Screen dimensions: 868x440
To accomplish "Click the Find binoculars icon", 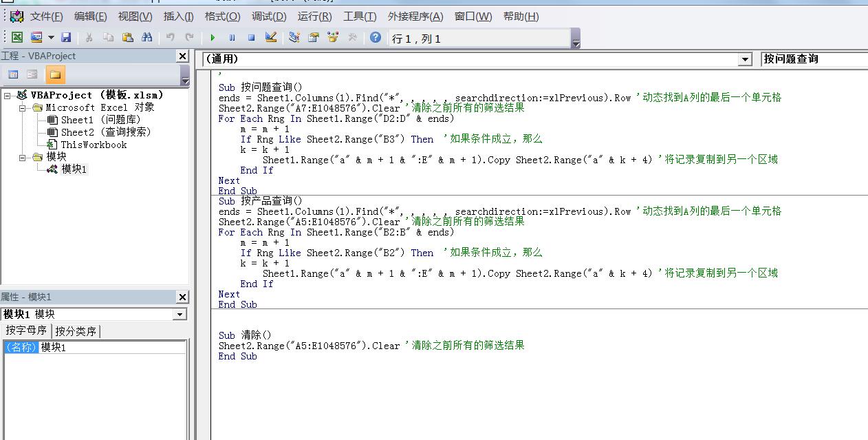I will tap(146, 38).
